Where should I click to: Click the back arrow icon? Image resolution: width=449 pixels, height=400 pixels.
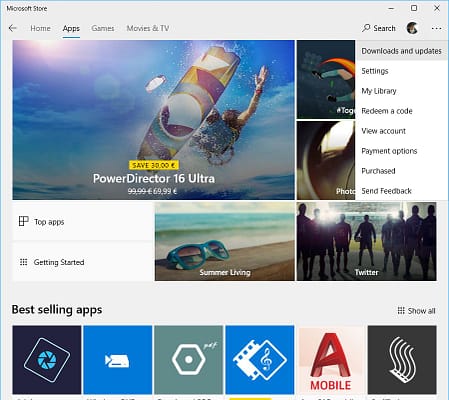[x=13, y=28]
